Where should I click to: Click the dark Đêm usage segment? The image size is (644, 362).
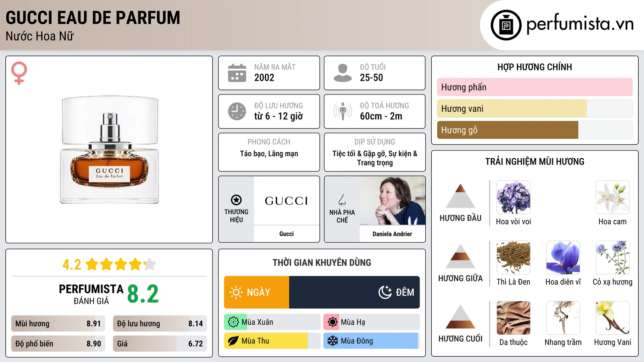click(x=354, y=292)
